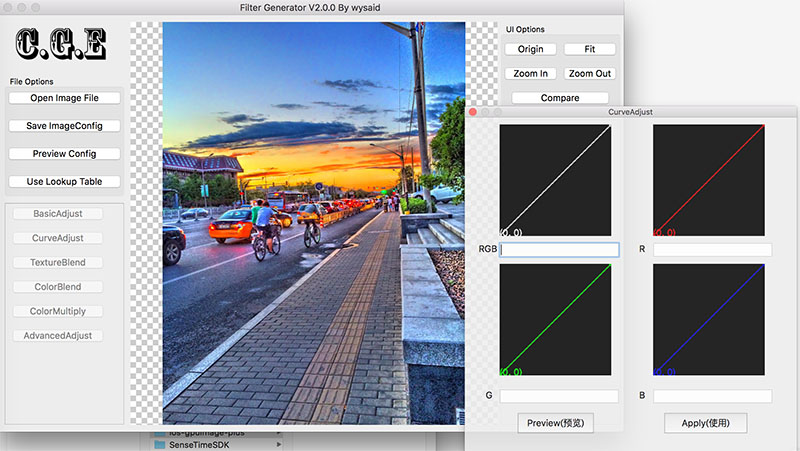Focus the R curve input field
Viewport: 800px width, 451px height.
712,249
